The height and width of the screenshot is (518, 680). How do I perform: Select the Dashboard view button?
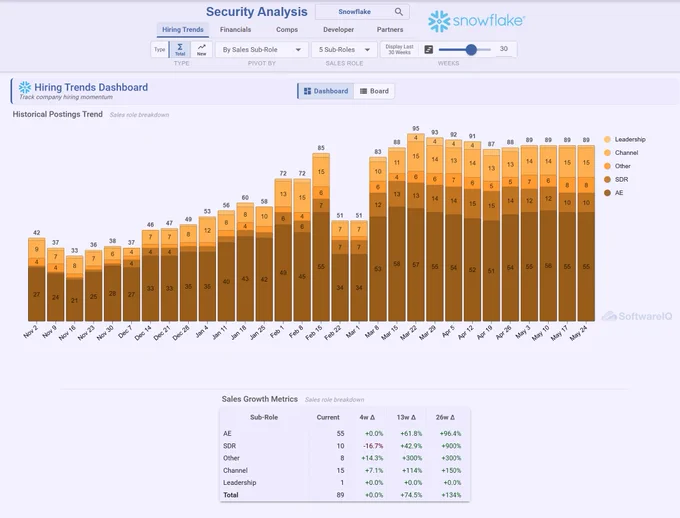tap(326, 91)
